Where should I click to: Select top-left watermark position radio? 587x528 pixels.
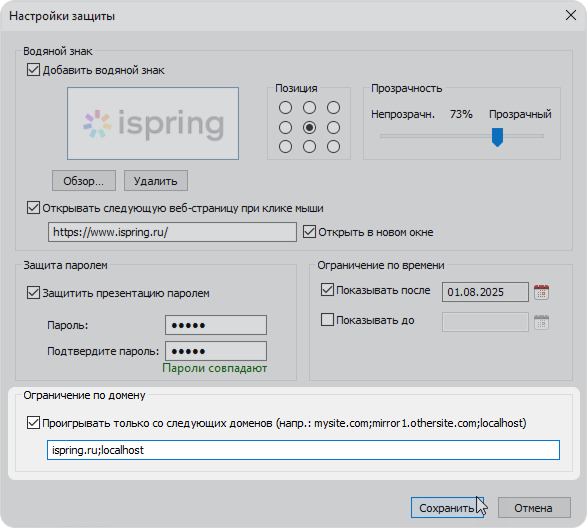click(285, 108)
